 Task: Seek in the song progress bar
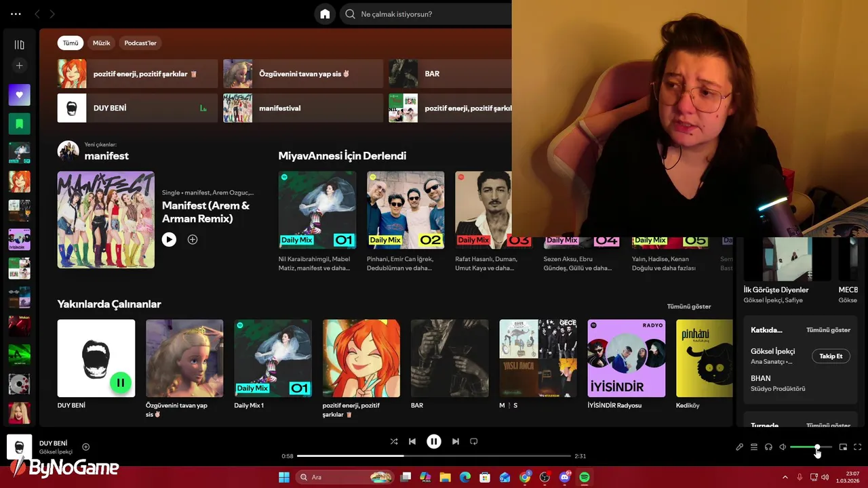pos(434,456)
